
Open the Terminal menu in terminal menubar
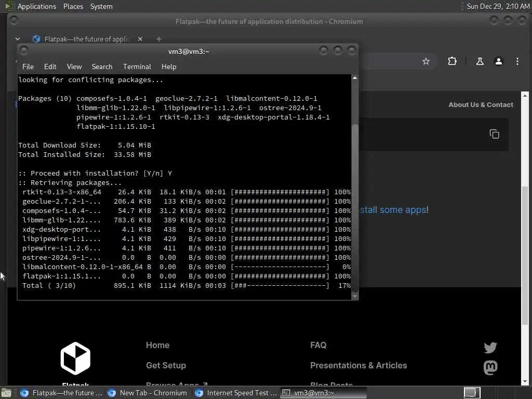point(137,66)
